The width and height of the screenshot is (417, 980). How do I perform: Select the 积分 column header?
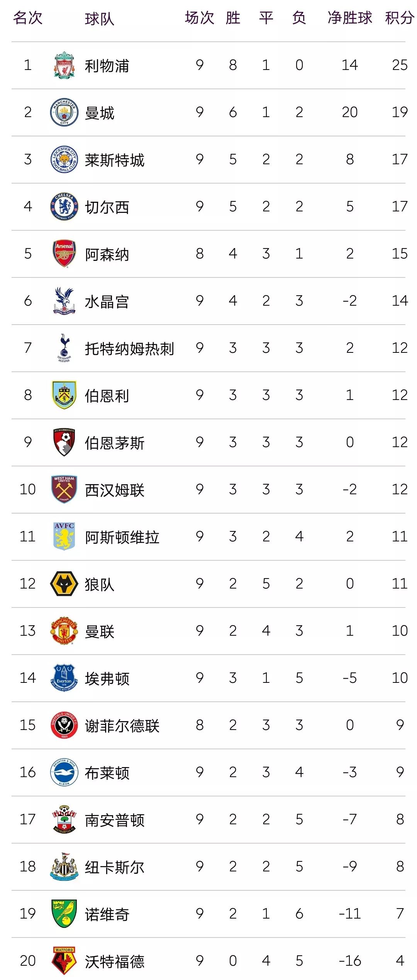(x=400, y=18)
